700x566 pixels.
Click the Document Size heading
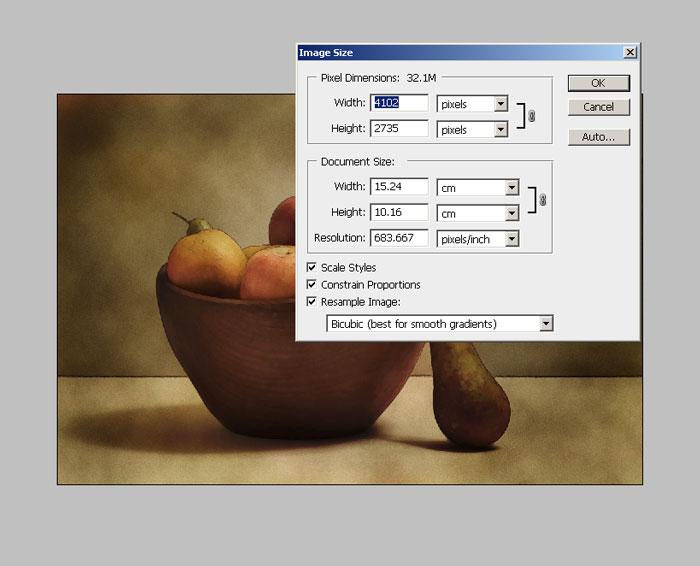358,162
